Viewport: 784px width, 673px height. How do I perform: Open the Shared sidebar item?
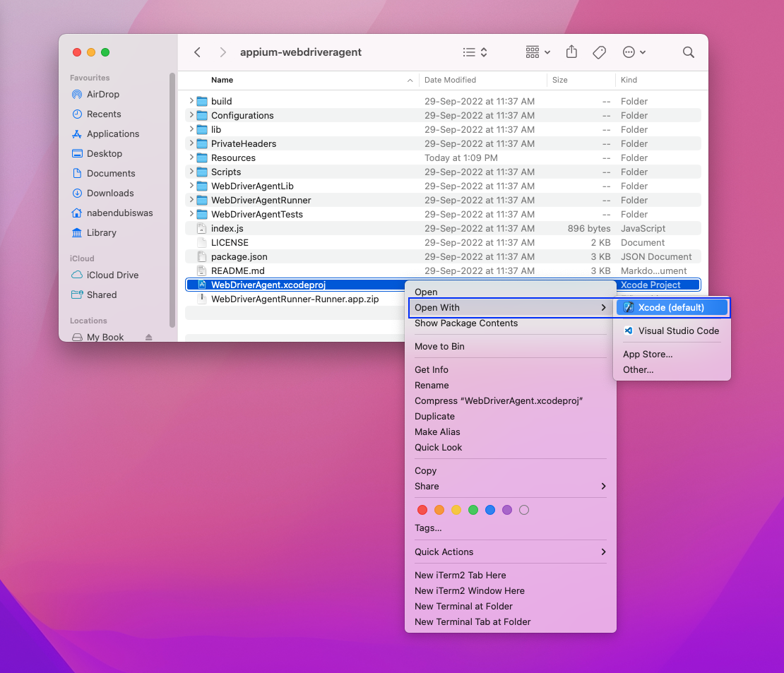pyautogui.click(x=102, y=294)
